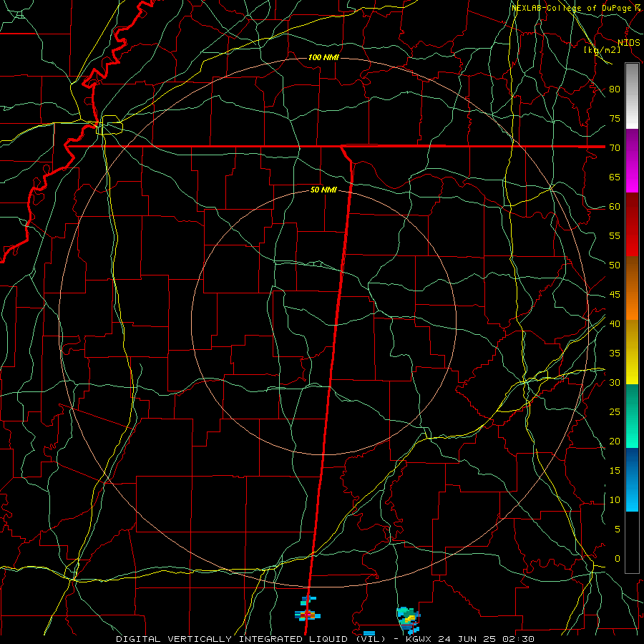This screenshot has height=644, width=644.
Task: Click the 35 value on the scale
Action: coord(615,353)
